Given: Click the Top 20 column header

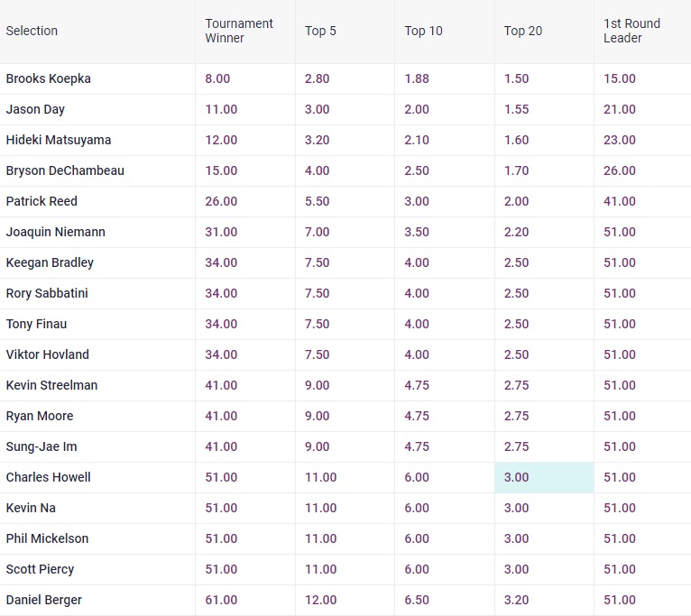Looking at the screenshot, I should pos(523,31).
